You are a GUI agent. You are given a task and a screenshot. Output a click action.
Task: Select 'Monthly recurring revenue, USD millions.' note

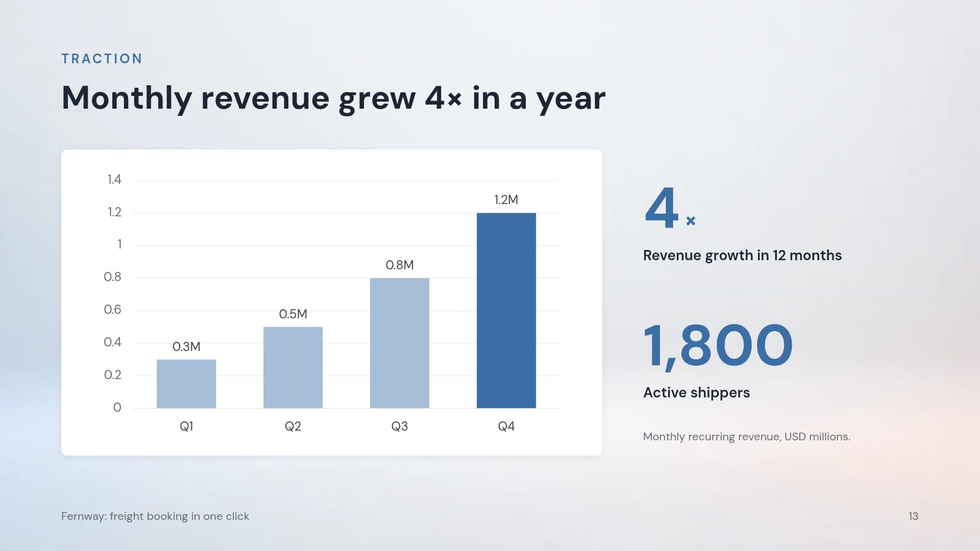747,437
